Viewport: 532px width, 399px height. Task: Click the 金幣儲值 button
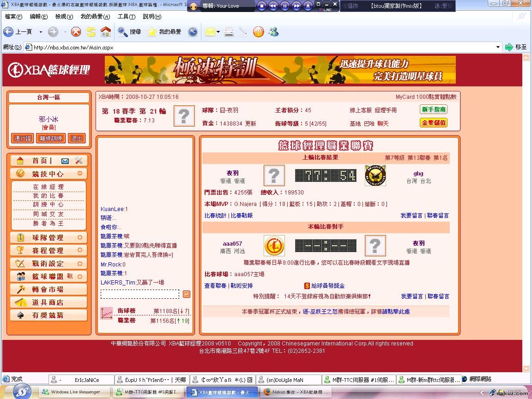click(x=433, y=123)
